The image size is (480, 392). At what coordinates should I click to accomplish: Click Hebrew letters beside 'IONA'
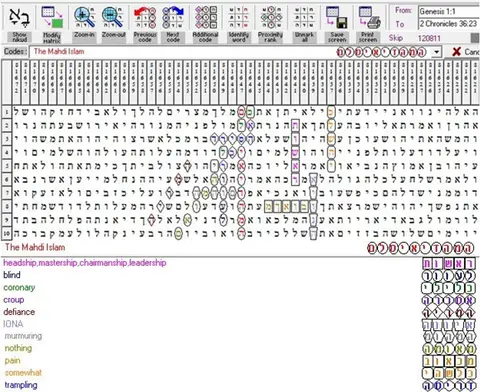[x=449, y=325]
